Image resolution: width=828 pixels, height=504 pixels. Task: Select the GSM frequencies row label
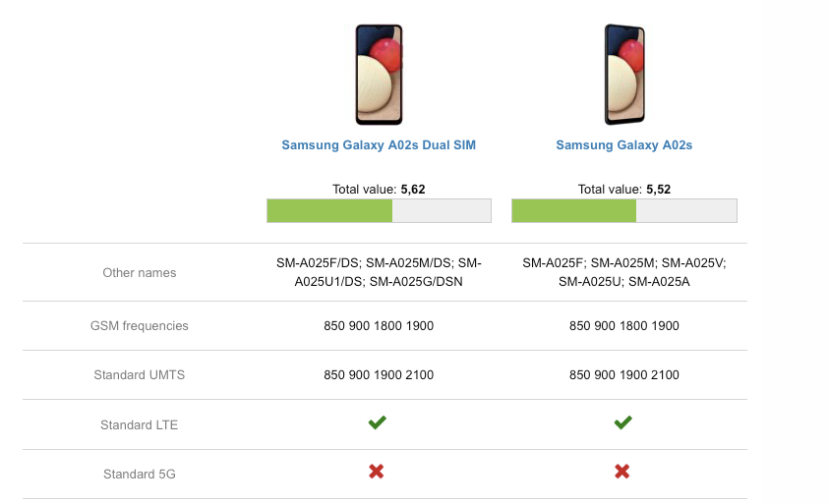click(x=140, y=326)
